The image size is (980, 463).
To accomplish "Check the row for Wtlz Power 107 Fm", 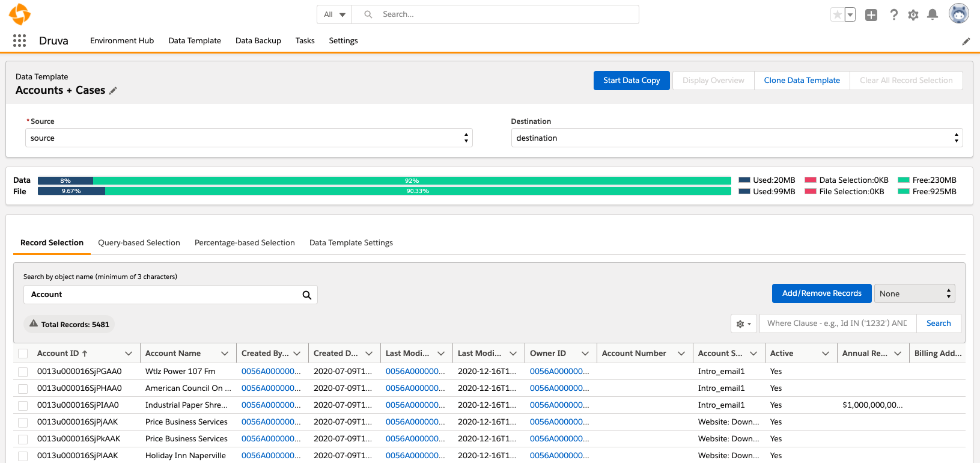I will click(x=23, y=372).
